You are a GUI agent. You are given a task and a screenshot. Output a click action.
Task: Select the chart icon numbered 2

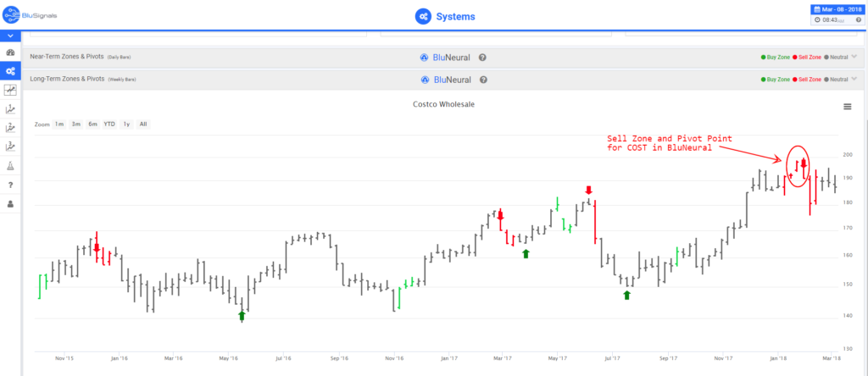click(10, 128)
